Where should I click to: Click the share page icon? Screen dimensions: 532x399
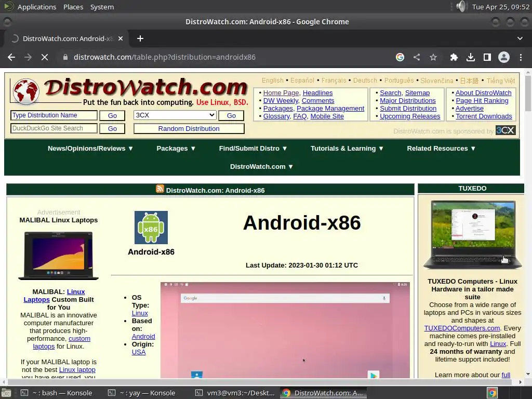(417, 57)
